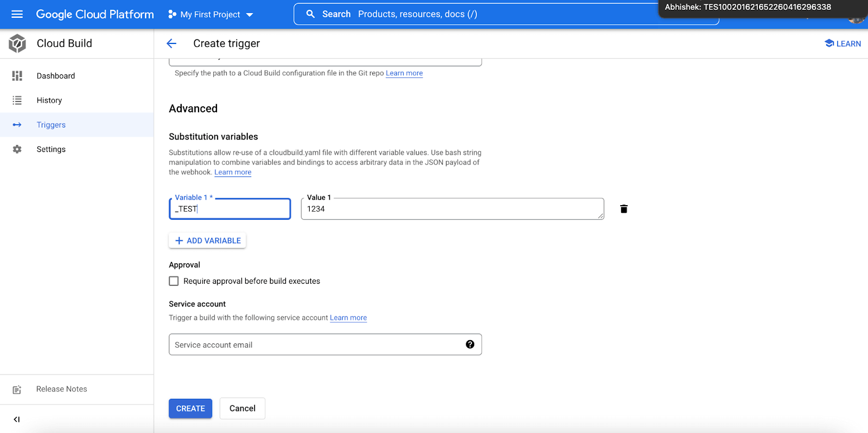The image size is (868, 433).
Task: Collapse the left sidebar panel
Action: (x=17, y=419)
